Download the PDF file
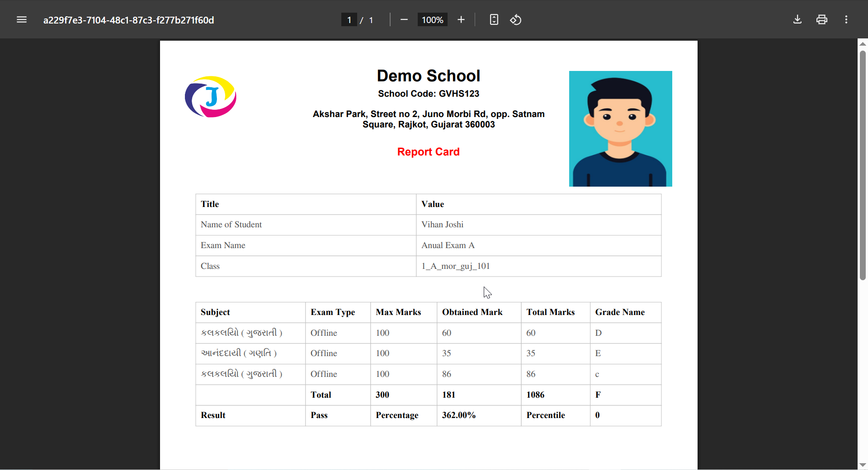Image resolution: width=868 pixels, height=470 pixels. pos(797,20)
